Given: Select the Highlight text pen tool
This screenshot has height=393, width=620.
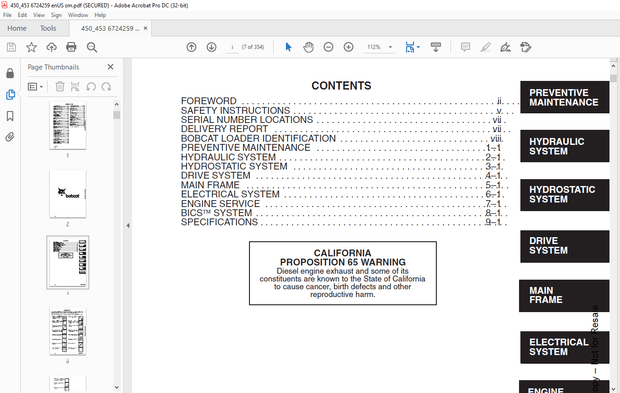Looking at the screenshot, I should coord(486,47).
